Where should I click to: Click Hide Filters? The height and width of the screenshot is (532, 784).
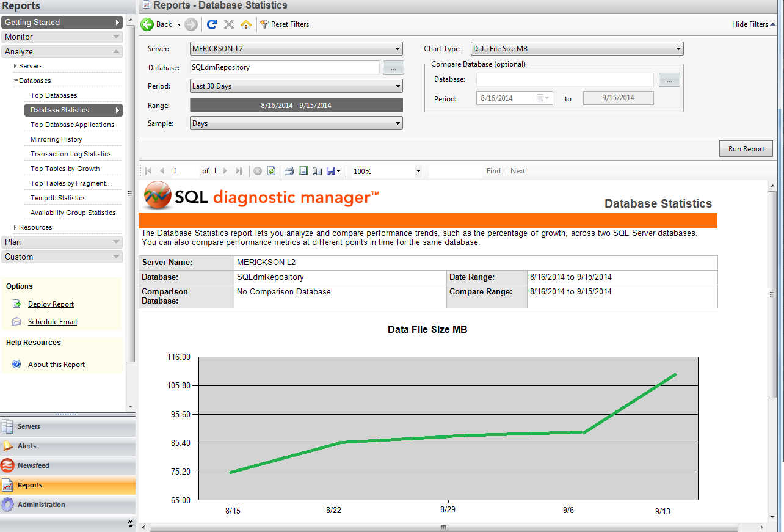click(753, 24)
